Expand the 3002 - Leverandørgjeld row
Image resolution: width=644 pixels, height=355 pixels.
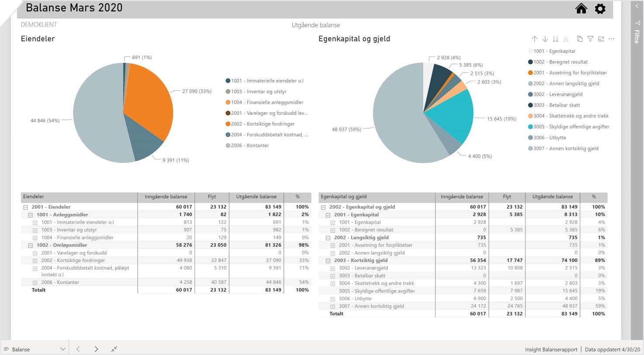pos(332,269)
